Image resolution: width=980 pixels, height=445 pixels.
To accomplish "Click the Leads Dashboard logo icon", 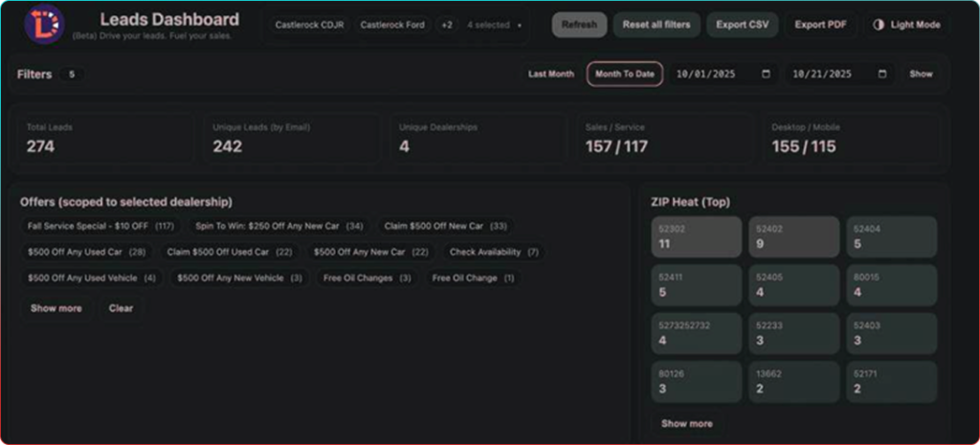I will (44, 24).
